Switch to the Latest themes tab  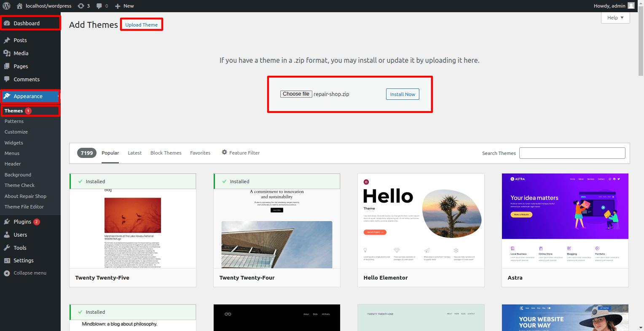pyautogui.click(x=134, y=153)
